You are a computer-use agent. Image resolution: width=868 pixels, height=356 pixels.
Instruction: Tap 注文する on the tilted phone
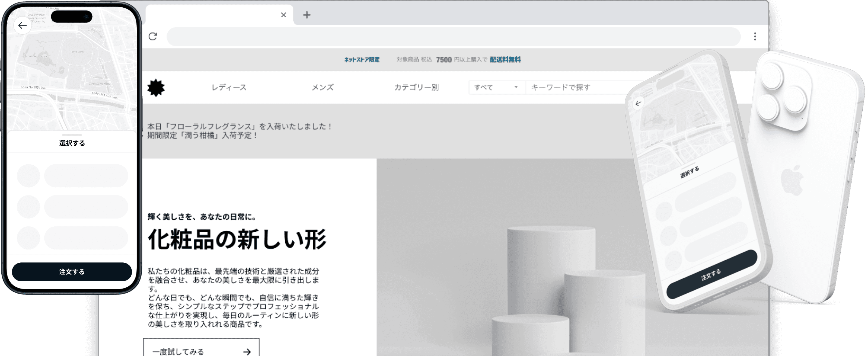(x=712, y=274)
